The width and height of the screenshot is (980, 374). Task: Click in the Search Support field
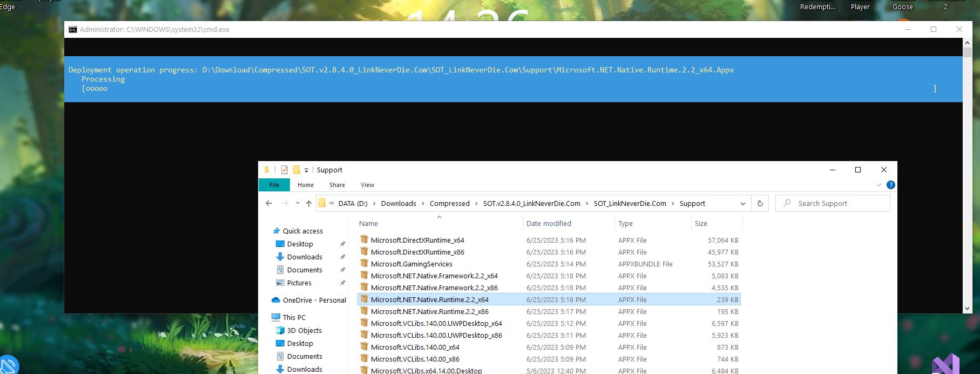833,203
